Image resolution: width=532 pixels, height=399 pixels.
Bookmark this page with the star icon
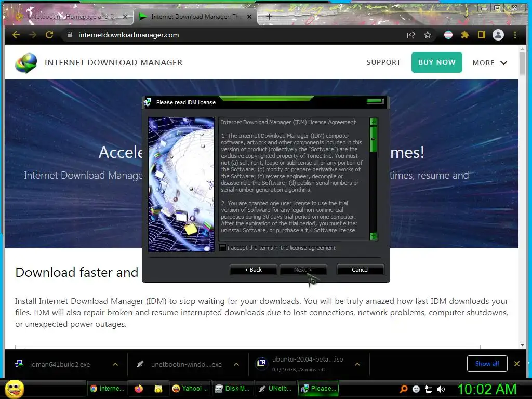428,35
